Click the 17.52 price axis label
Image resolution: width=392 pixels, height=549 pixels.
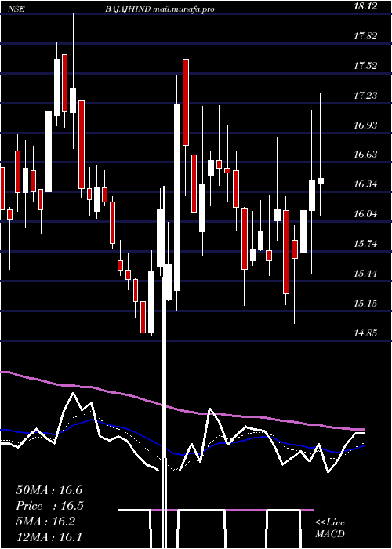[x=365, y=65]
